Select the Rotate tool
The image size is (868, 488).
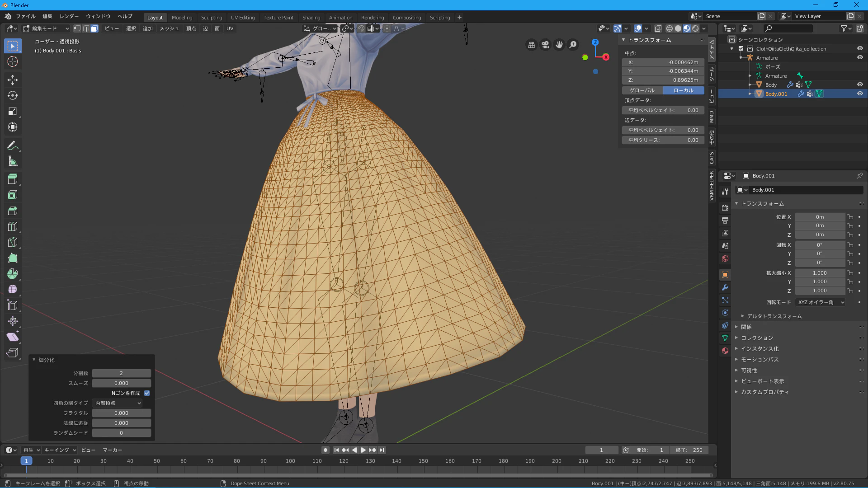click(x=13, y=96)
